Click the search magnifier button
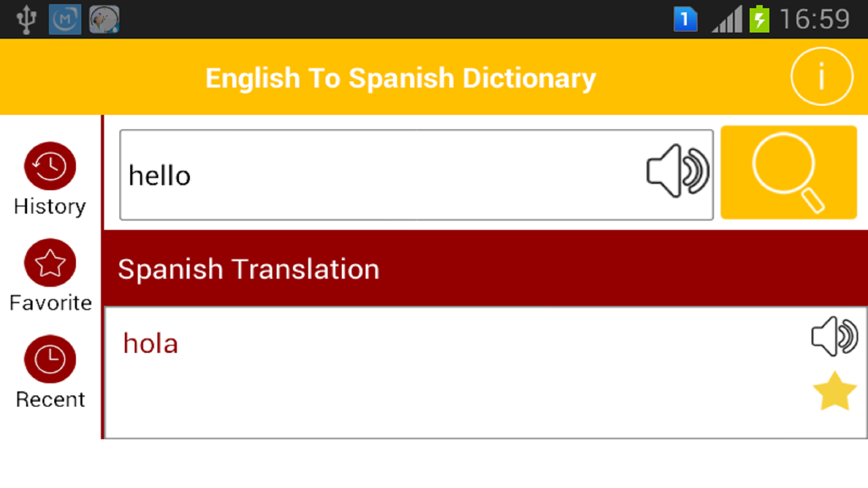This screenshot has height=488, width=868. 788,173
